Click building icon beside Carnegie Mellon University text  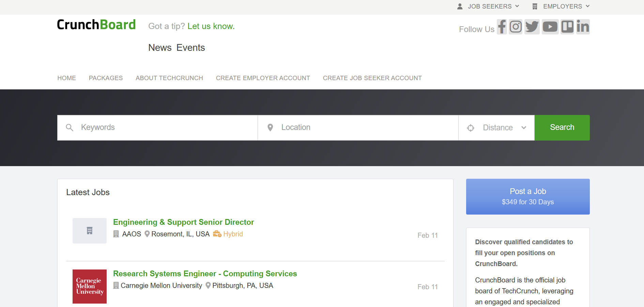pyautogui.click(x=116, y=286)
